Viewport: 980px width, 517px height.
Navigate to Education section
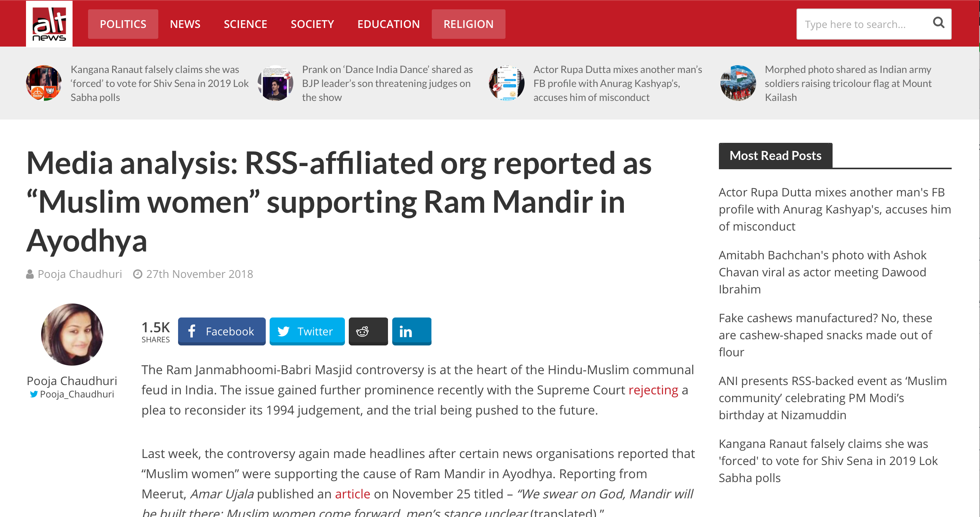(x=388, y=24)
